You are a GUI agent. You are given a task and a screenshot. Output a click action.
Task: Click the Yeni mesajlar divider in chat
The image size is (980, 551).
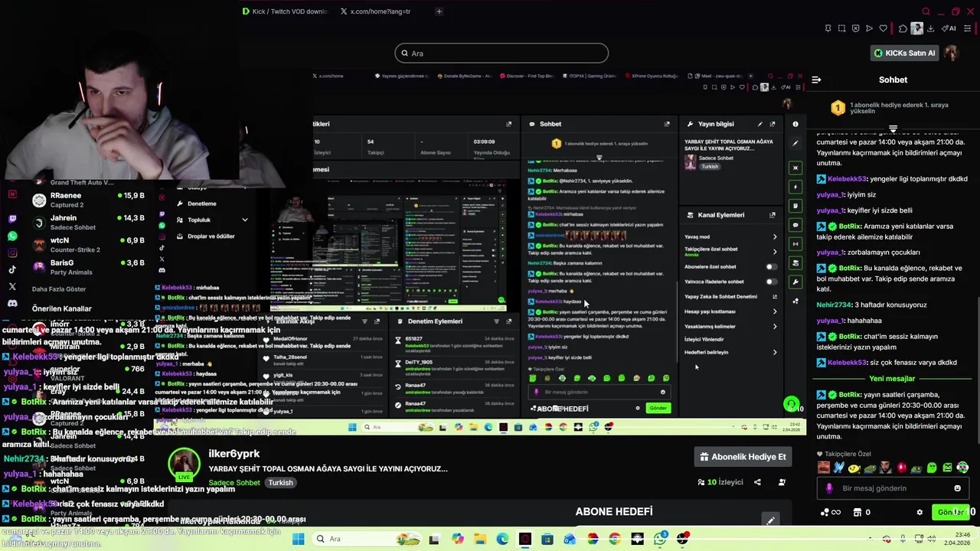893,379
